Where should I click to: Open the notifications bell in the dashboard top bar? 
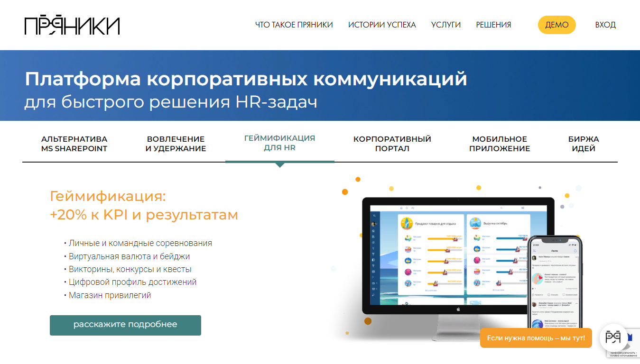(407, 208)
